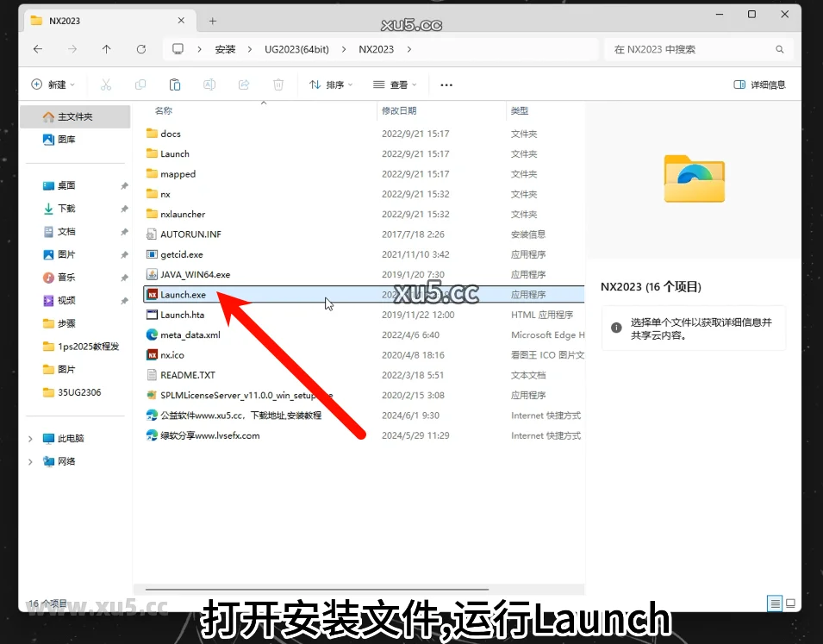
Task: Click the back navigation arrow
Action: (38, 49)
